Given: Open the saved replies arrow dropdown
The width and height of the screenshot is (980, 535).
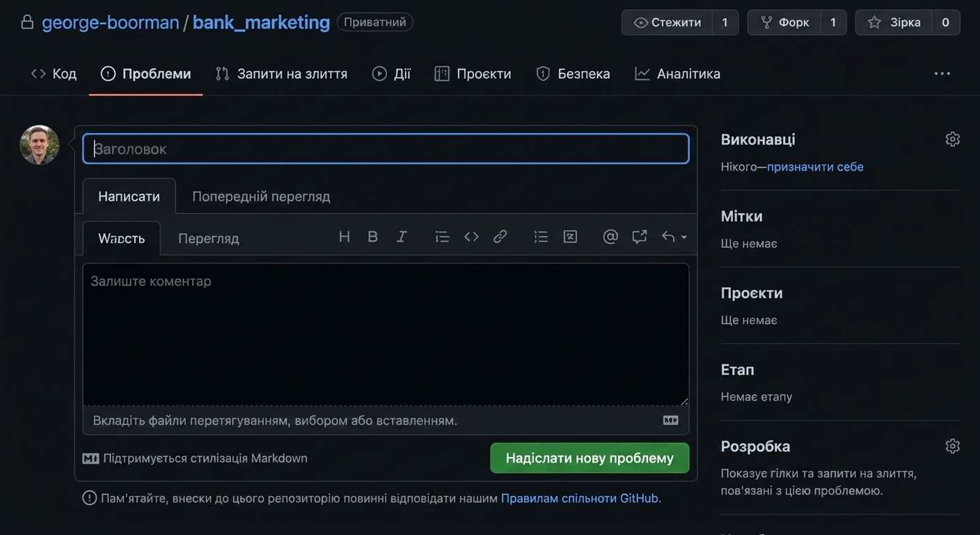Looking at the screenshot, I should click(x=674, y=237).
